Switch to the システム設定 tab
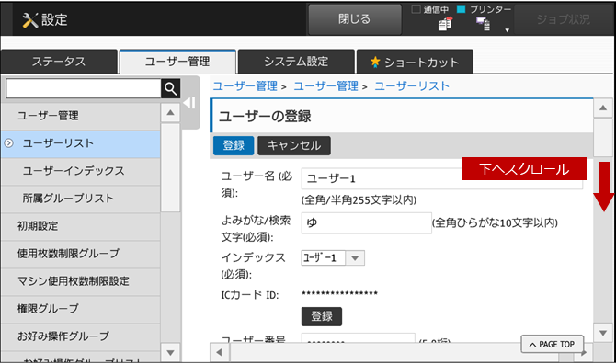This screenshot has height=364, width=616. coord(296,62)
